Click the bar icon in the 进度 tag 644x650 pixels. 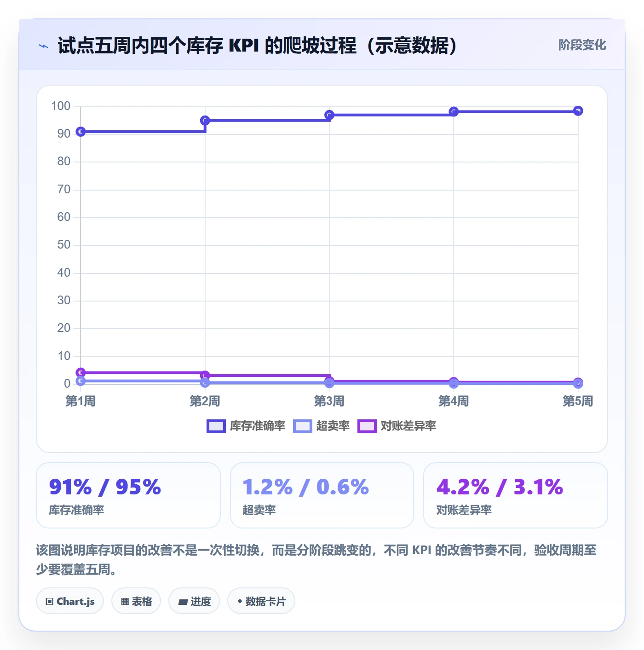pyautogui.click(x=183, y=602)
